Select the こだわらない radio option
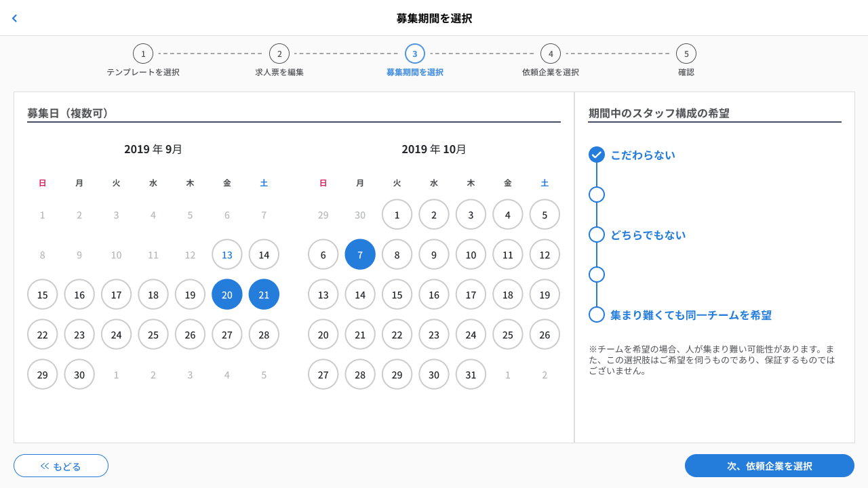The width and height of the screenshot is (868, 488). click(597, 155)
